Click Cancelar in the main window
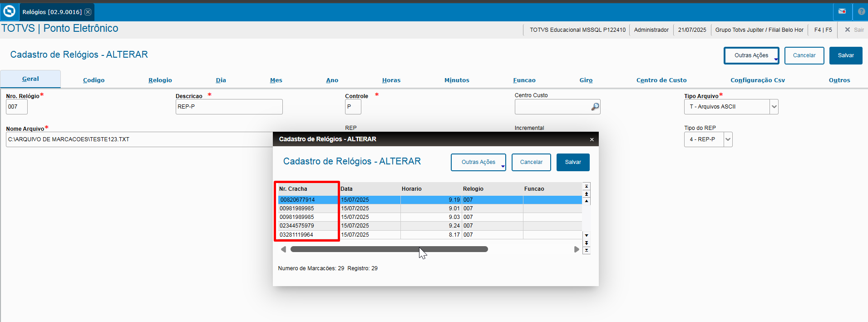Image resolution: width=868 pixels, height=322 pixels. point(804,55)
